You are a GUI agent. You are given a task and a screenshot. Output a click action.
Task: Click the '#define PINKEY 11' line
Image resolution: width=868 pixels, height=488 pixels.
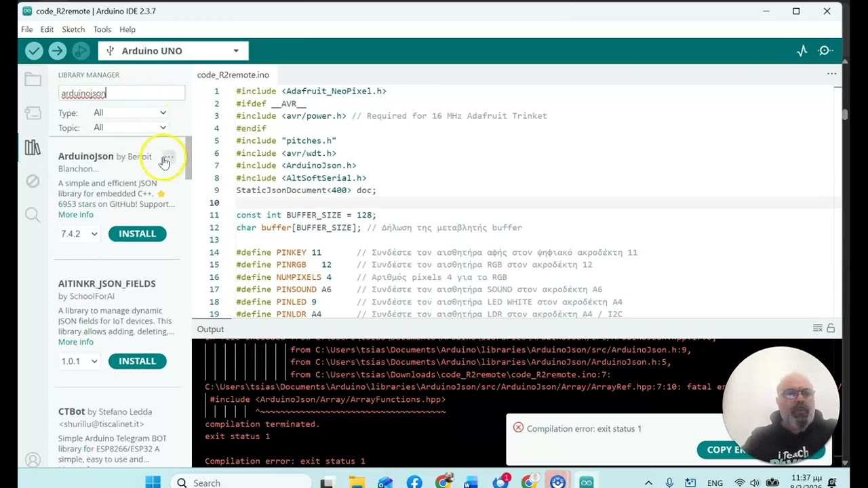click(x=279, y=252)
